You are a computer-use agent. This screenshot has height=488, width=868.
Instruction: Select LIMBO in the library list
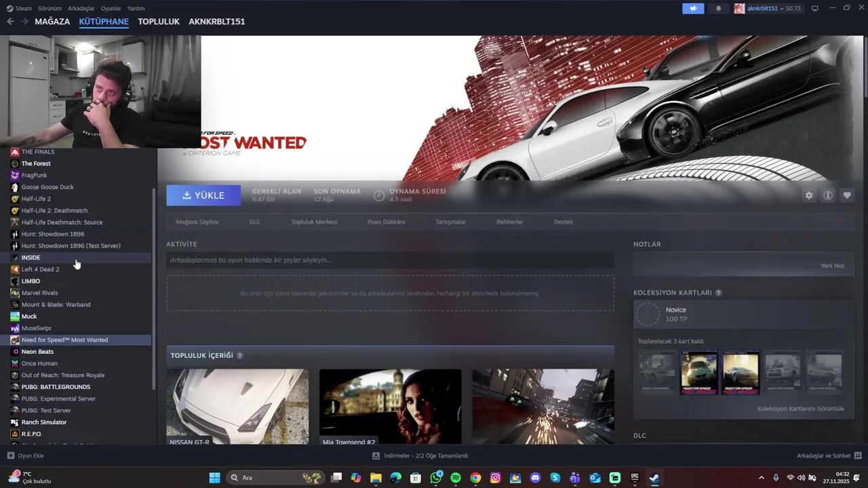76,281
